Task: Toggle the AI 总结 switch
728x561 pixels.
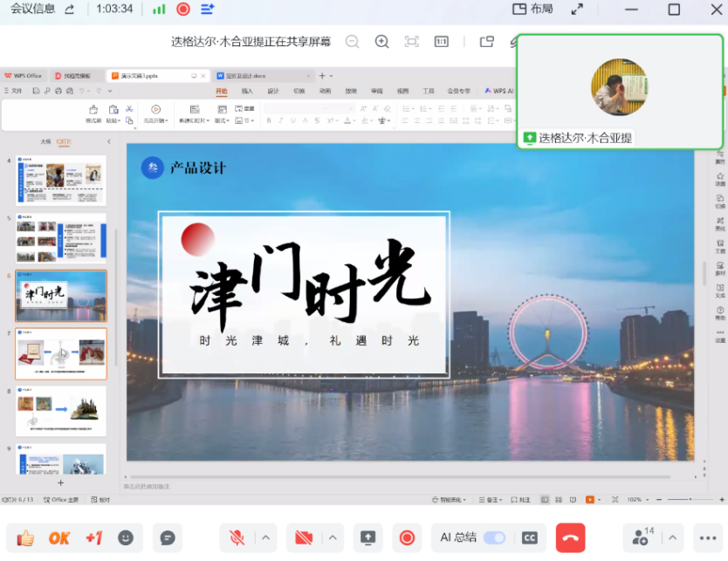Action: [494, 537]
